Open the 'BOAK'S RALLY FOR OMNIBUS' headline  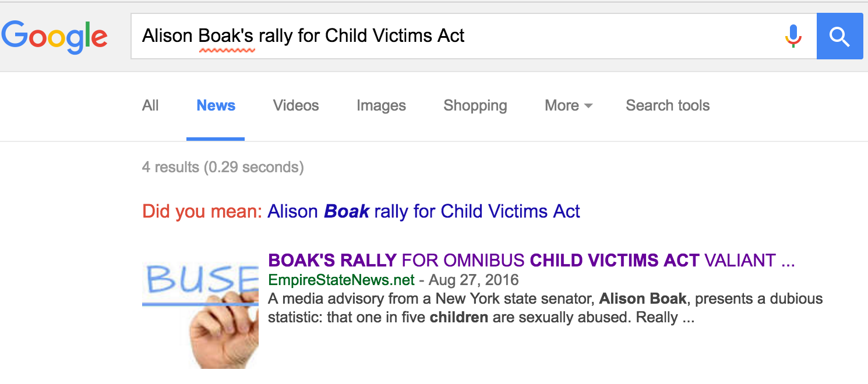pos(531,260)
